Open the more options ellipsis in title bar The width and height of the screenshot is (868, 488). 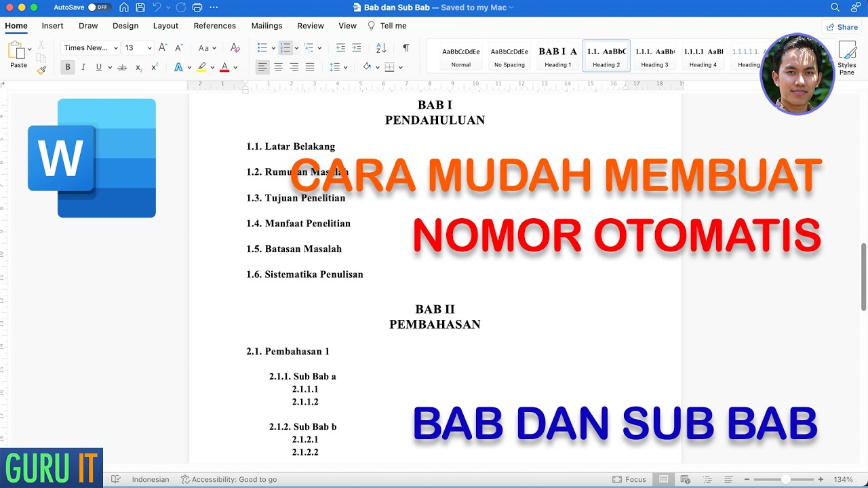point(214,7)
